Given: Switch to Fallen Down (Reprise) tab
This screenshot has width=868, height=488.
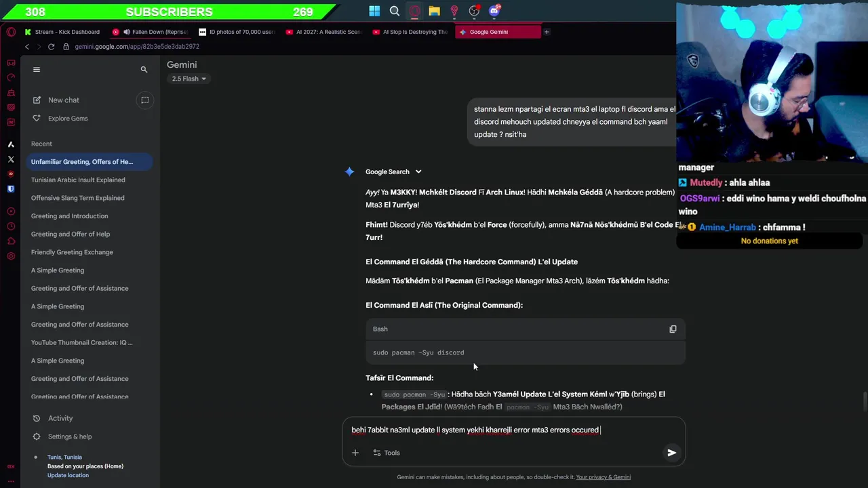Looking at the screenshot, I should click(x=151, y=32).
